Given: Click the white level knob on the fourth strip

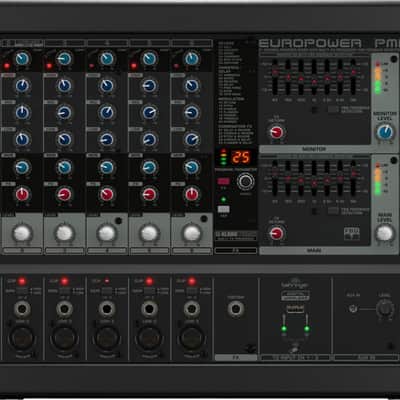Looking at the screenshot, I should 149,233.
